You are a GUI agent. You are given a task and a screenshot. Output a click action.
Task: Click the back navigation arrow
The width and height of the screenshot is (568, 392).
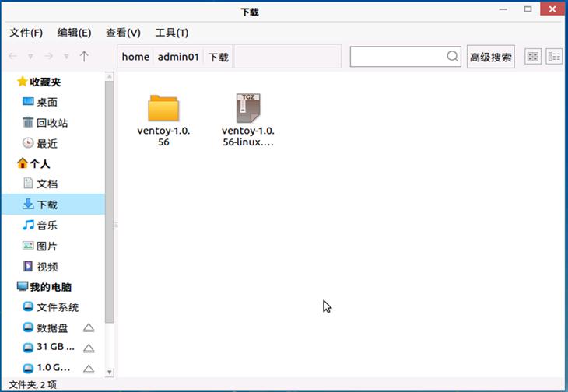pos(12,56)
